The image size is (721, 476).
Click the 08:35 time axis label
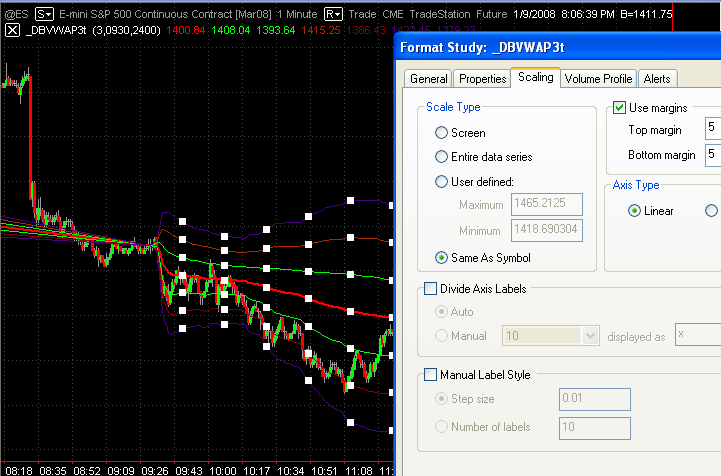coord(52,470)
